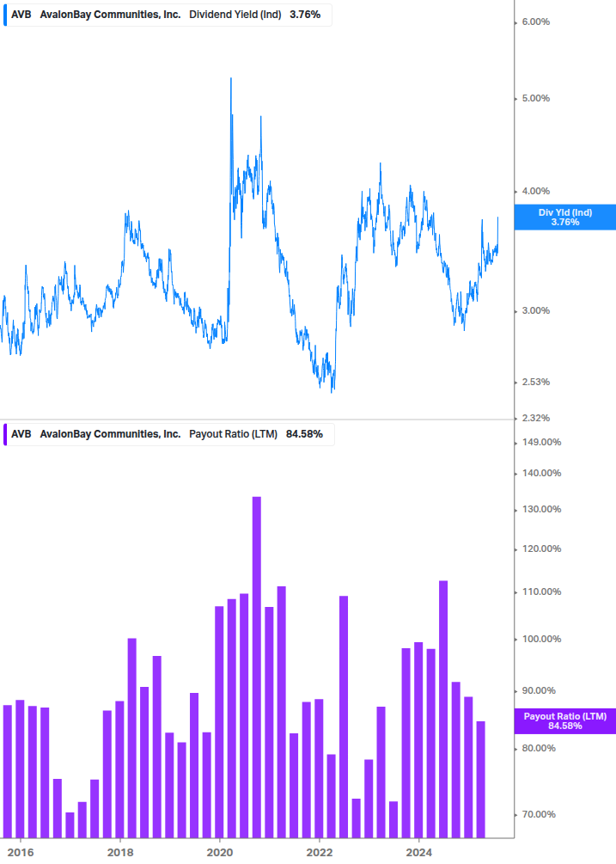Click the 110.00% payout axis label
The height and width of the screenshot is (864, 616).
coord(541,591)
